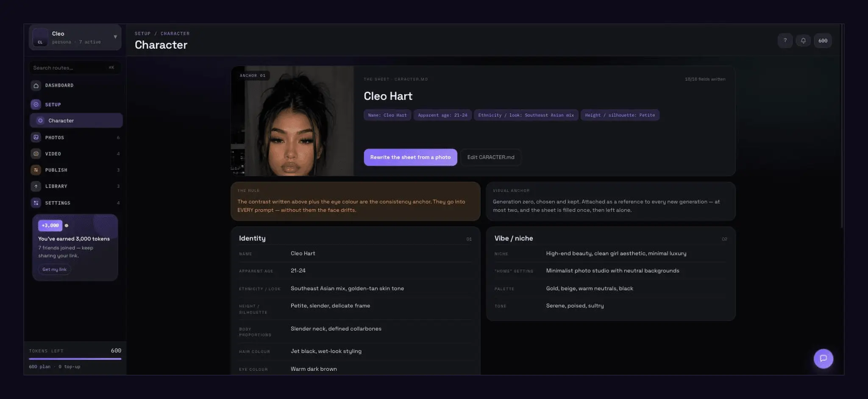Screen dimensions: 868x399
Task: Click the Cleo persona avatar
Action: 40,38
